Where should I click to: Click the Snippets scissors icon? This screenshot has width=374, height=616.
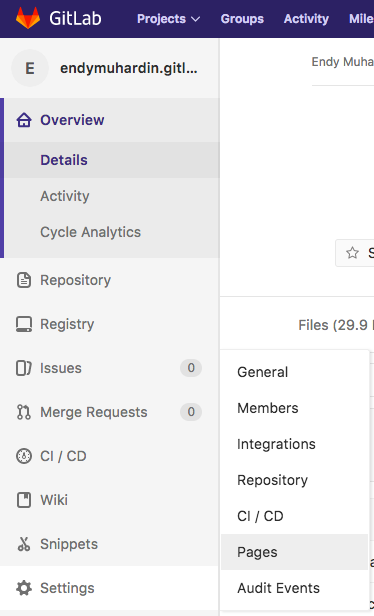click(x=24, y=544)
